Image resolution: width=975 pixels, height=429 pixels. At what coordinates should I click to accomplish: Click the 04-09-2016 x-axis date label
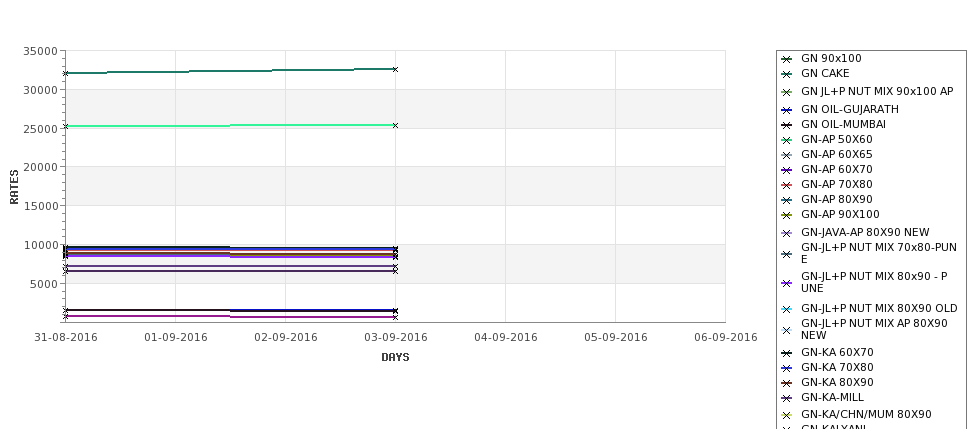506,338
